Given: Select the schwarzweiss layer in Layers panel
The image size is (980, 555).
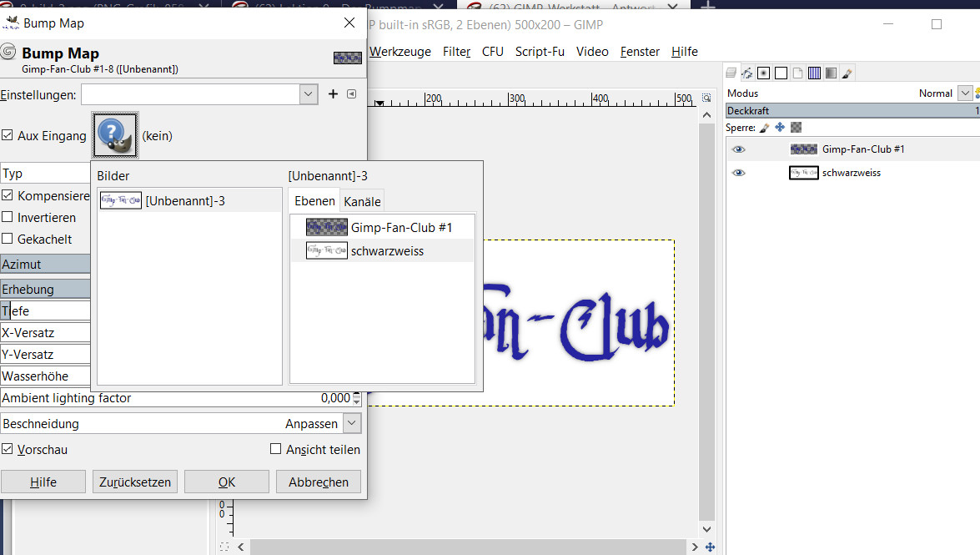Looking at the screenshot, I should (x=852, y=173).
